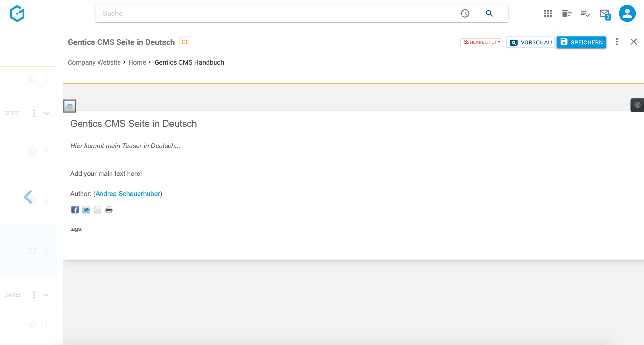Open the messages envelope with 3 badge

click(605, 14)
